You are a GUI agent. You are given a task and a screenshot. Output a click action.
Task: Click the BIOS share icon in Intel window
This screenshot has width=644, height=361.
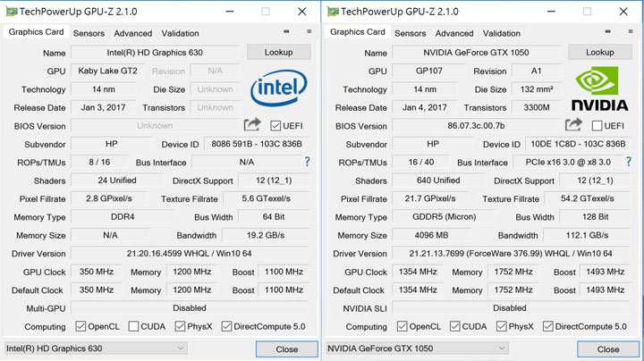tap(252, 125)
